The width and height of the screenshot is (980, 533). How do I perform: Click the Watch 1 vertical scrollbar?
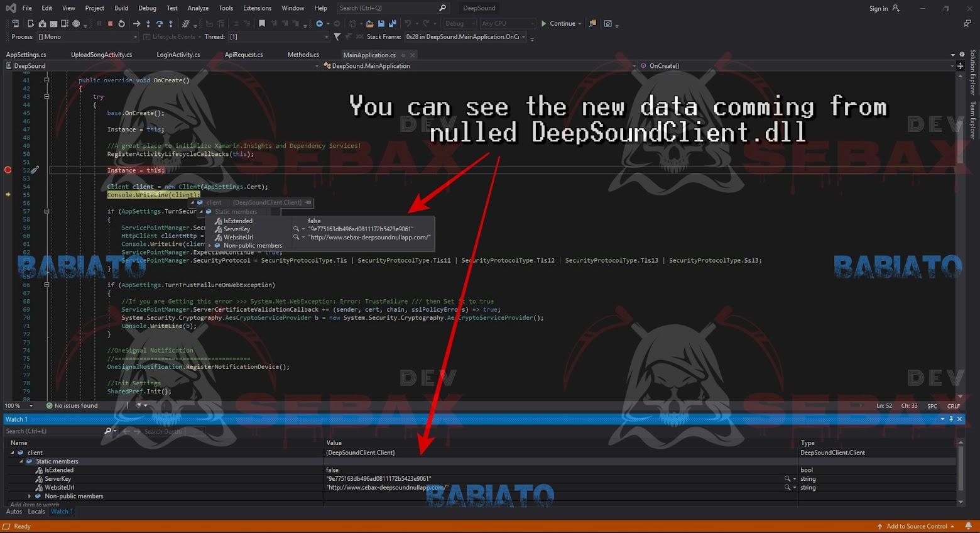click(960, 472)
